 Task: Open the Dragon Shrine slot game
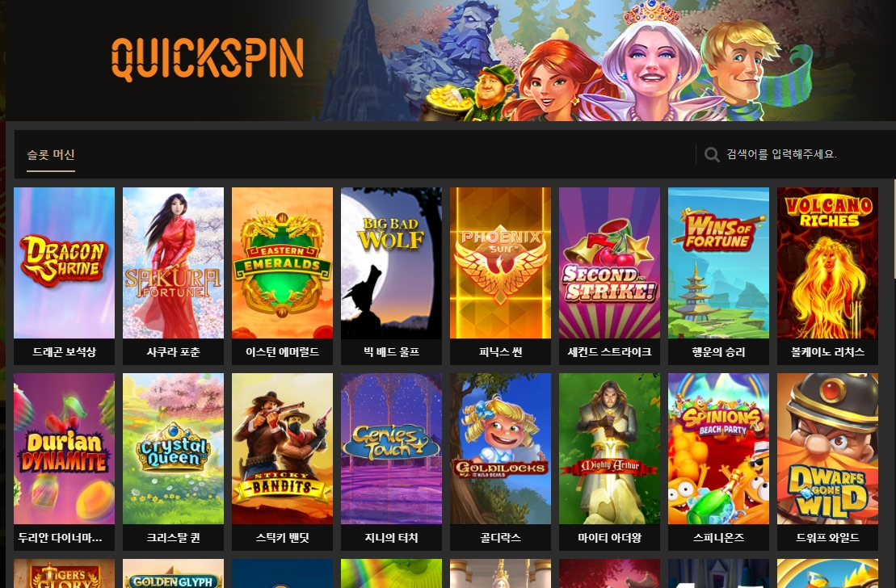pos(64,262)
